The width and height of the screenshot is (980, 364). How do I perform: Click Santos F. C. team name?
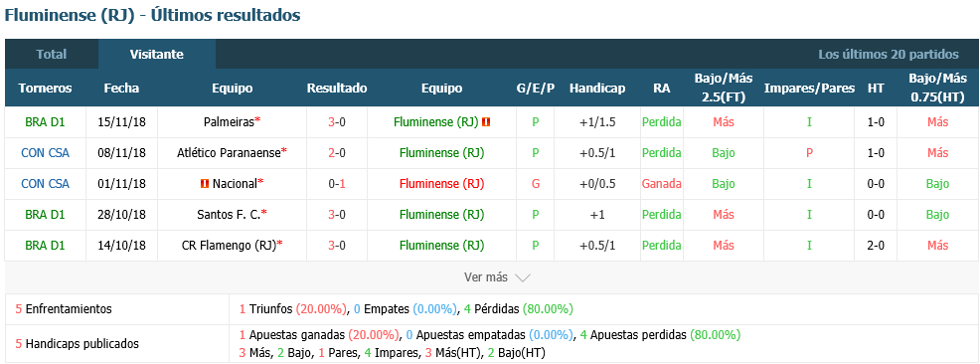[x=229, y=215]
